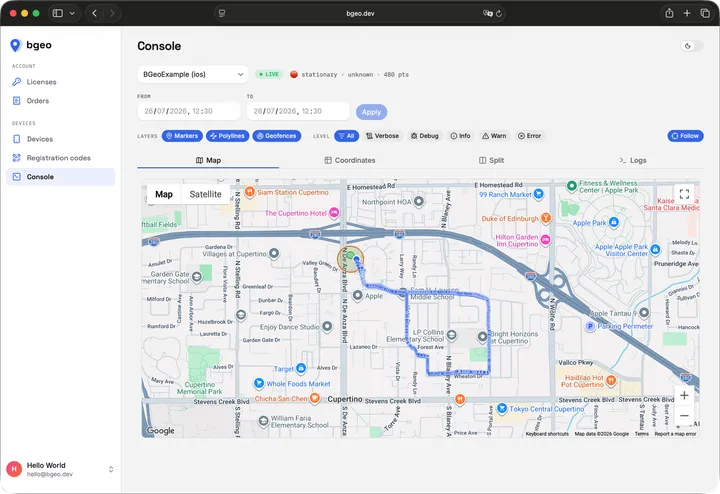Viewport: 720px width, 494px height.
Task: Toggle dark mode switch
Action: tap(692, 46)
